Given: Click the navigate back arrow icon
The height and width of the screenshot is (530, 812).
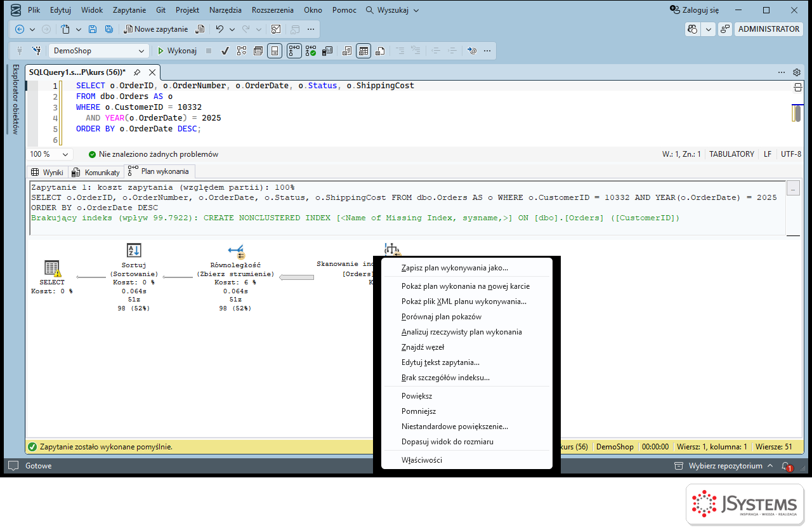Looking at the screenshot, I should pos(20,29).
